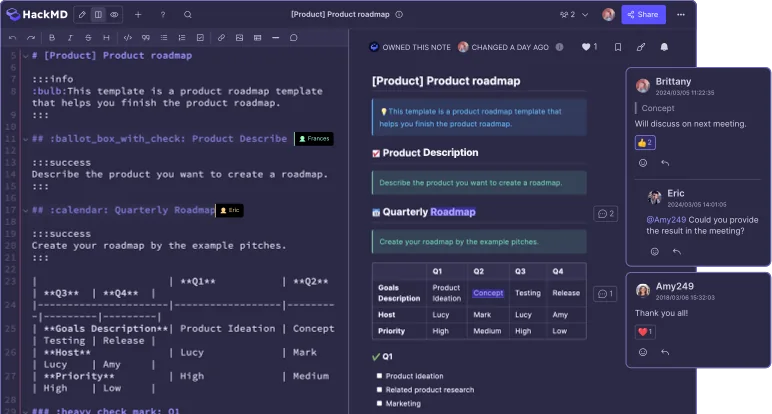Insert a bulleted list

point(164,38)
